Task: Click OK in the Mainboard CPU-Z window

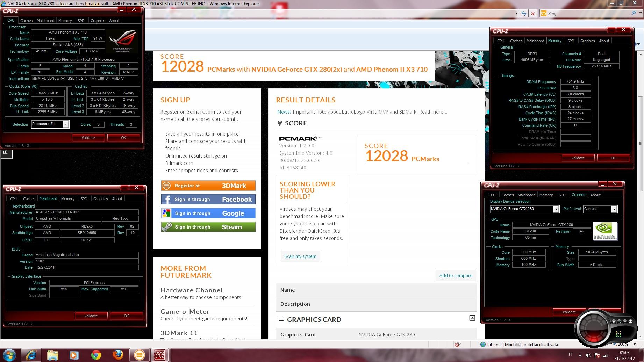Action: coord(126,316)
